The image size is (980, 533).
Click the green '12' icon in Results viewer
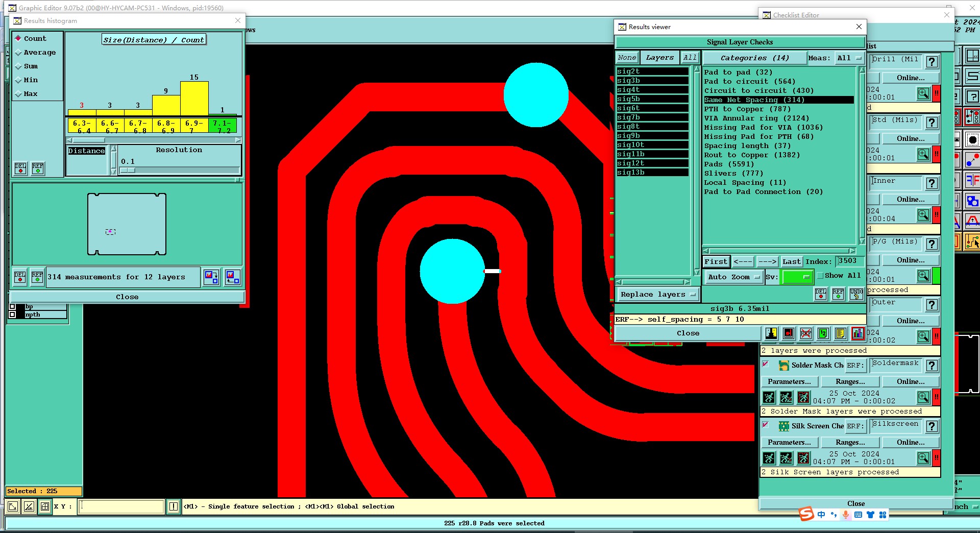coord(823,333)
